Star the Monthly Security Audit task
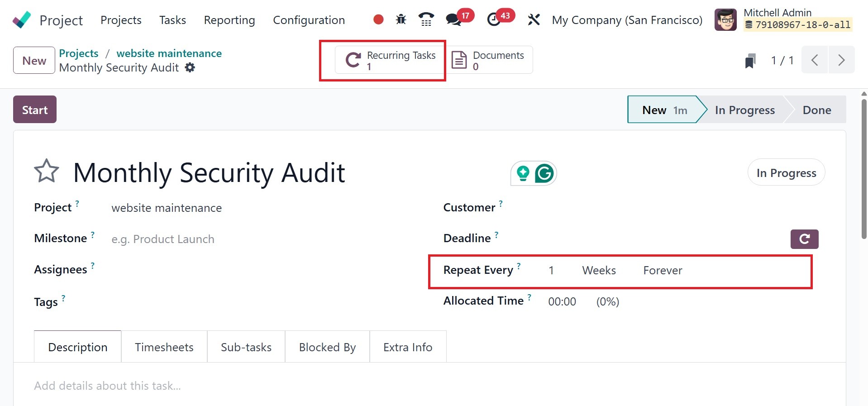This screenshot has width=868, height=406. point(47,171)
